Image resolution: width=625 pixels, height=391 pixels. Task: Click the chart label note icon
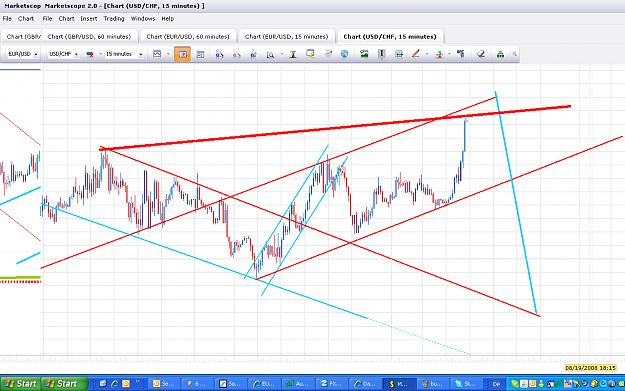310,54
